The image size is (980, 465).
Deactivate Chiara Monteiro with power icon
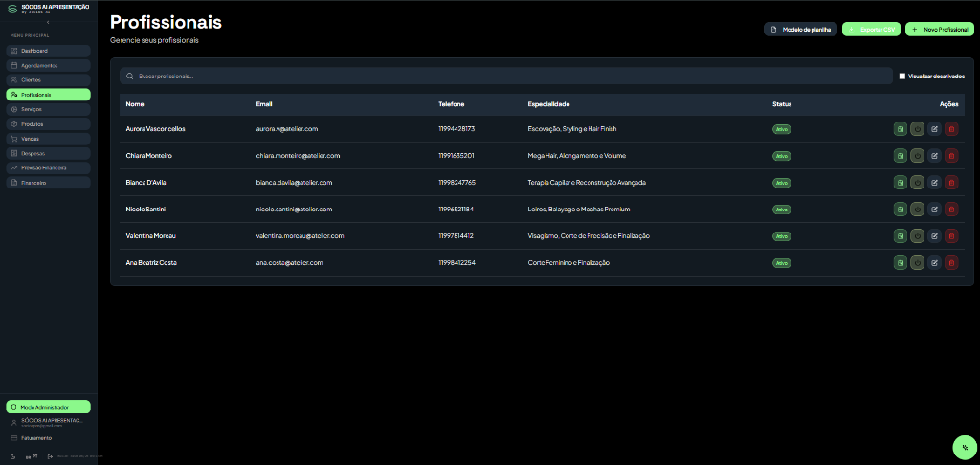[x=917, y=156]
